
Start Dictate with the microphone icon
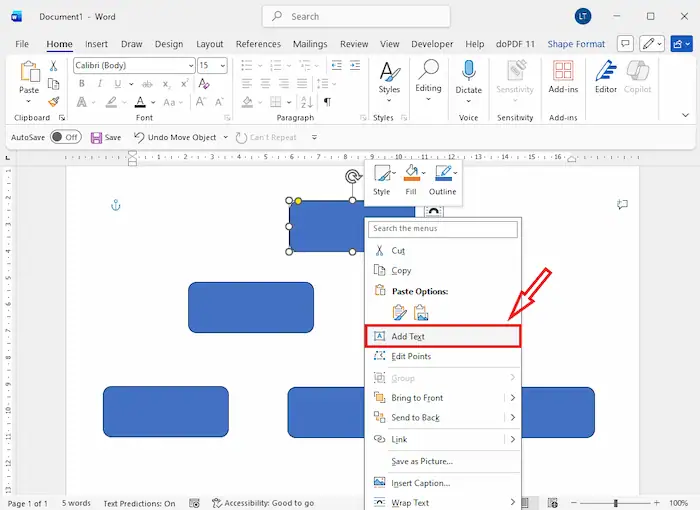pyautogui.click(x=468, y=71)
